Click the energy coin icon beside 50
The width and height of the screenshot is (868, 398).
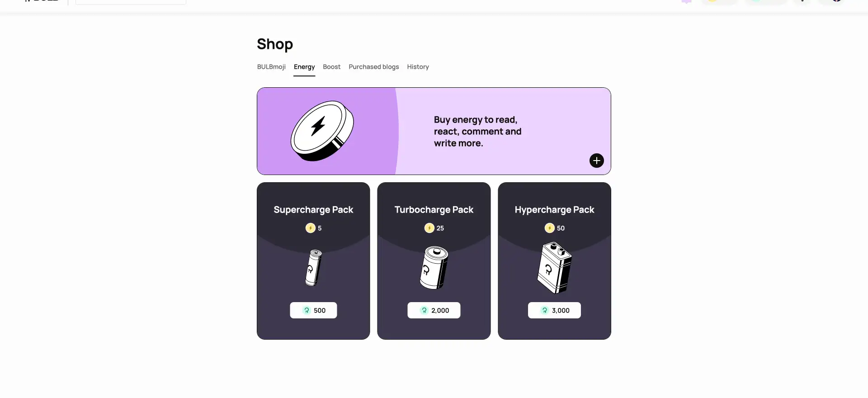point(549,228)
